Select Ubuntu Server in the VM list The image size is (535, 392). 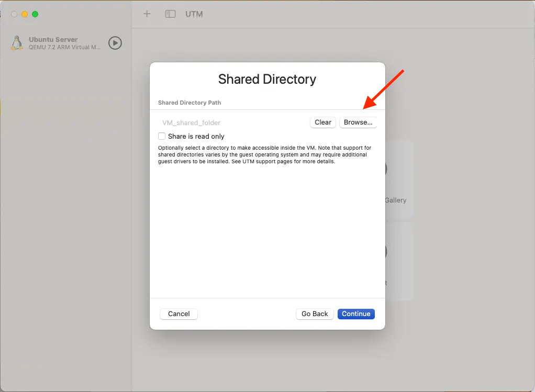click(58, 43)
